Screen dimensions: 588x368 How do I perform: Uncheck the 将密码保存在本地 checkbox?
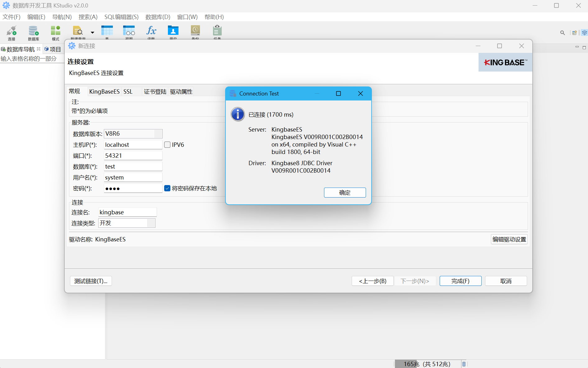167,188
